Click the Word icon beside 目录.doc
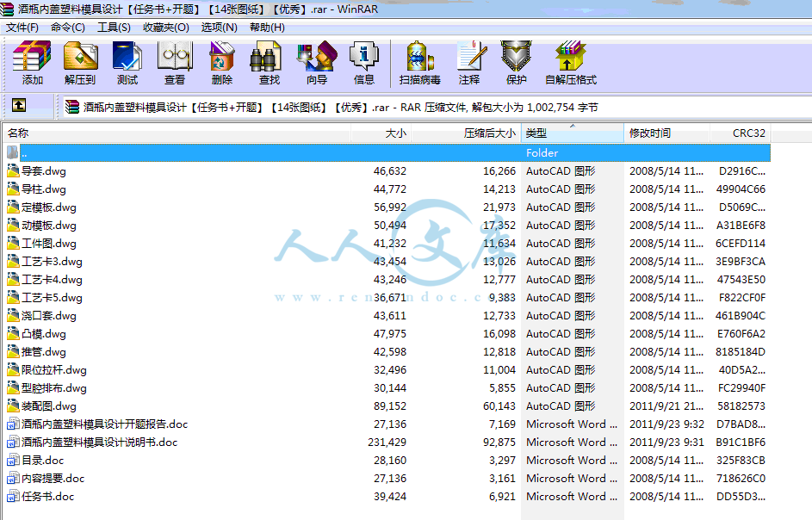This screenshot has height=520, width=812. click(x=13, y=460)
